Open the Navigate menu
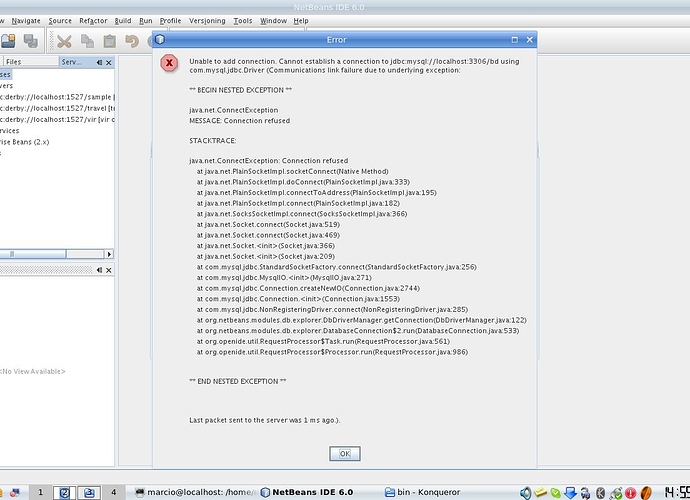Image resolution: width=690 pixels, height=500 pixels. (26, 21)
